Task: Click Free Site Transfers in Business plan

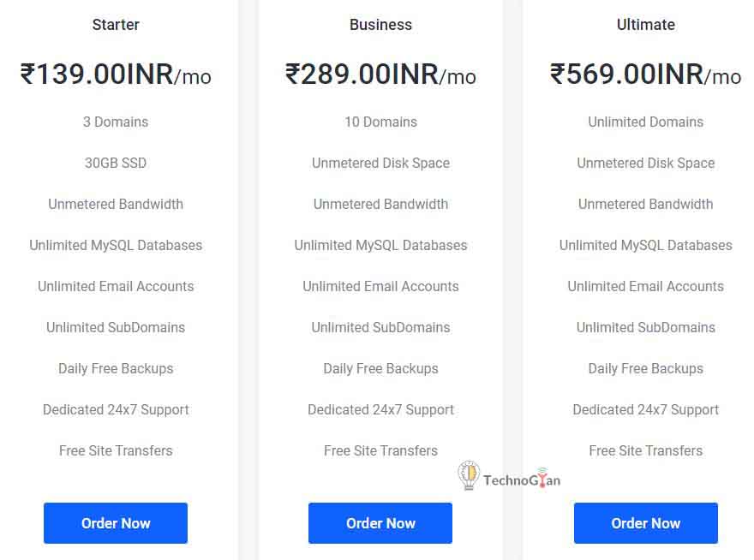Action: click(380, 450)
